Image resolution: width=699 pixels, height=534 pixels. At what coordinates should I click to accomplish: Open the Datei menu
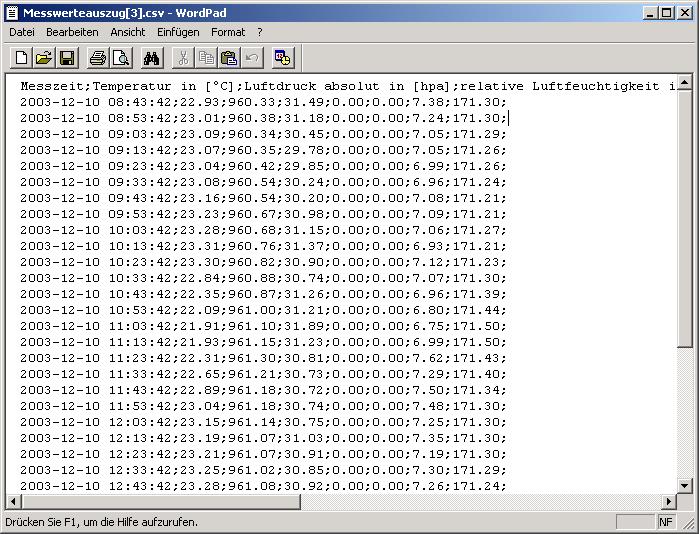point(22,32)
